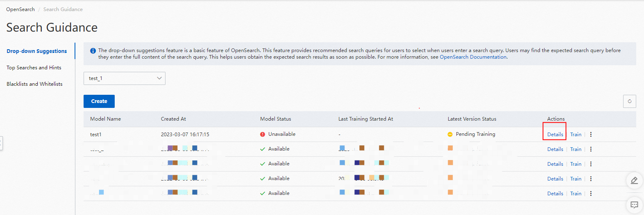Expand the collapsed left side panel handle

tap(1, 143)
